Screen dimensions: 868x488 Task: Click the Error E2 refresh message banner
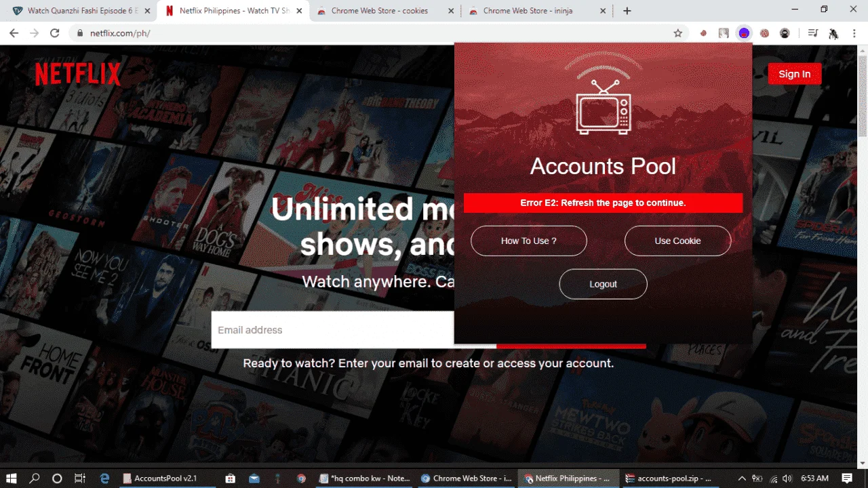click(x=604, y=203)
